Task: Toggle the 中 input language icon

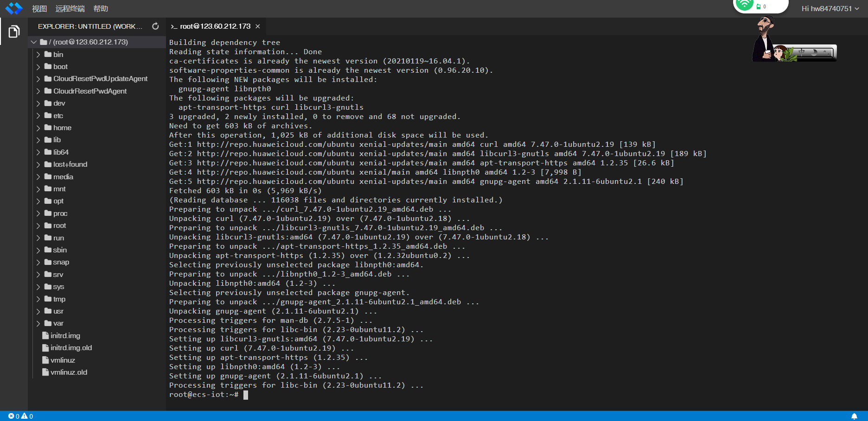Action: click(x=802, y=52)
